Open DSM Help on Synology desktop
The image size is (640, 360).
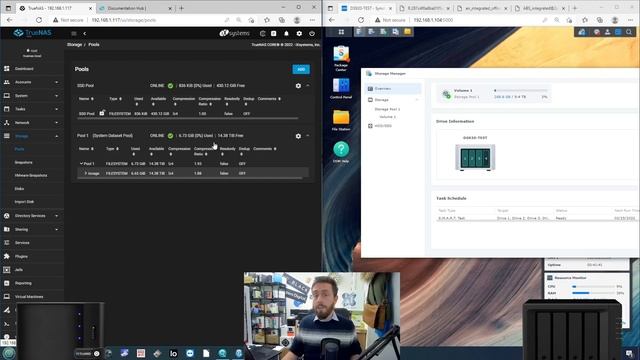[341, 152]
